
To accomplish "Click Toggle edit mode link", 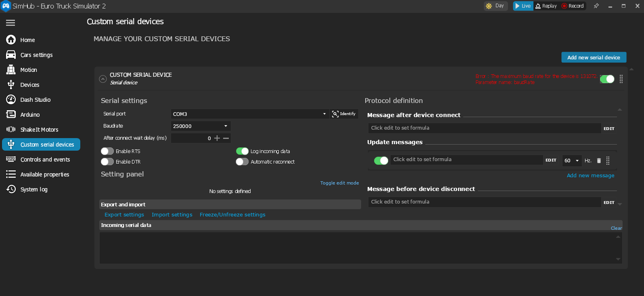I will click(339, 183).
